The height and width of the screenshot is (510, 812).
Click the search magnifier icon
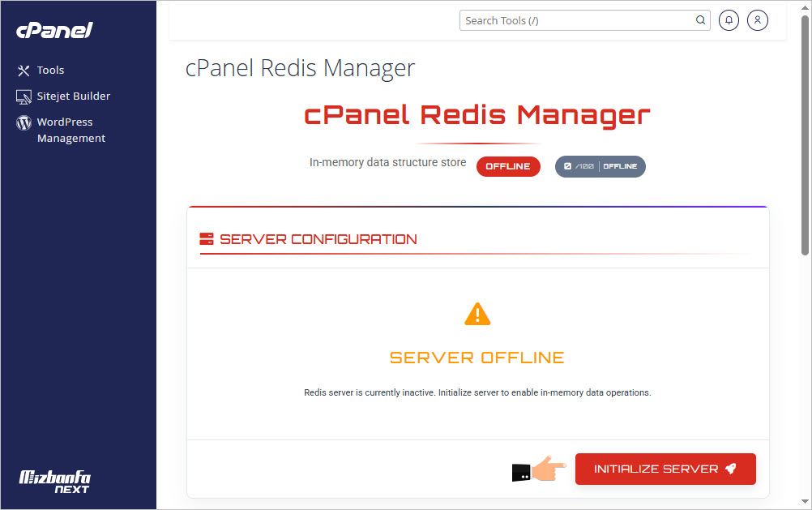tap(700, 20)
